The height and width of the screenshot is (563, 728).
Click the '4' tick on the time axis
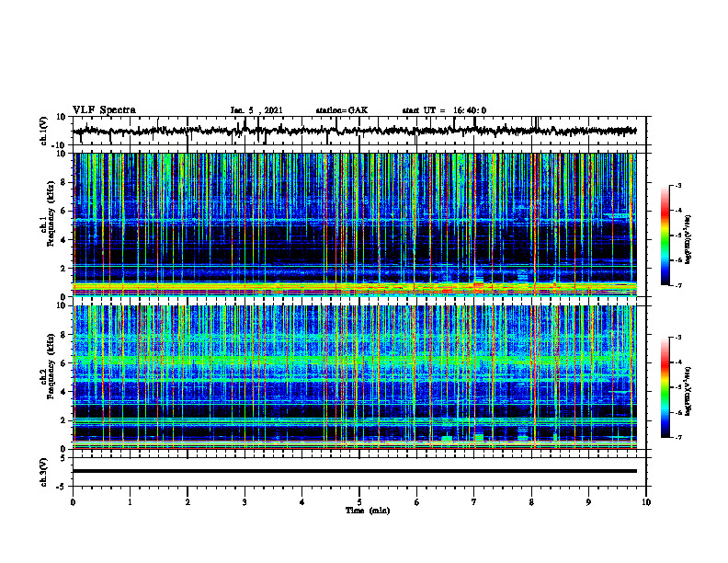(302, 502)
